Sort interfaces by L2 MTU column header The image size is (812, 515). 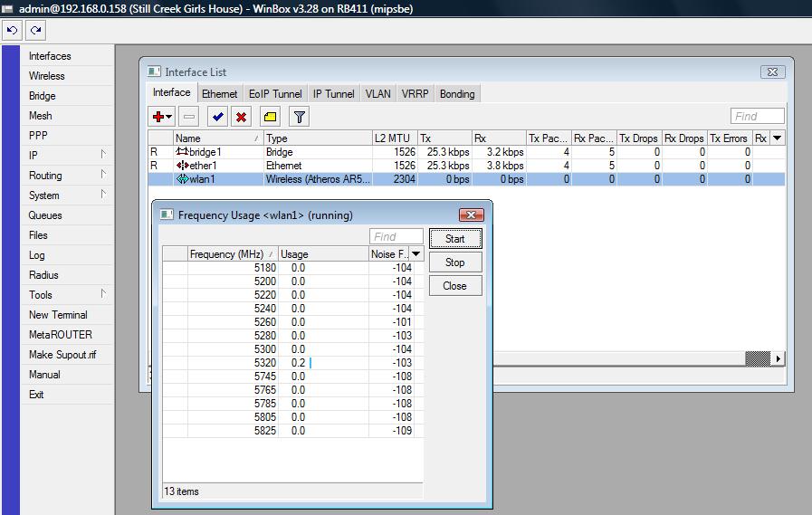(395, 138)
